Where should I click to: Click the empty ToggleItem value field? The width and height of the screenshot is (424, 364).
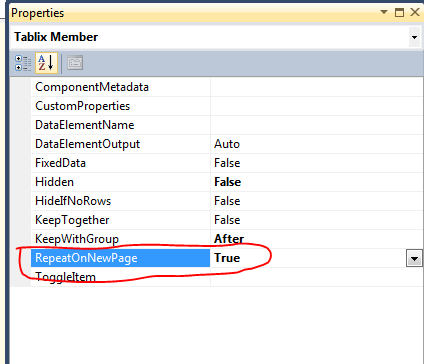(317, 277)
